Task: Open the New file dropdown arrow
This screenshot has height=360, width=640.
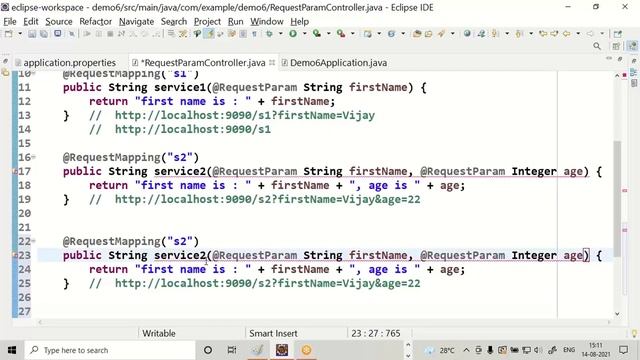Action: (20, 34)
